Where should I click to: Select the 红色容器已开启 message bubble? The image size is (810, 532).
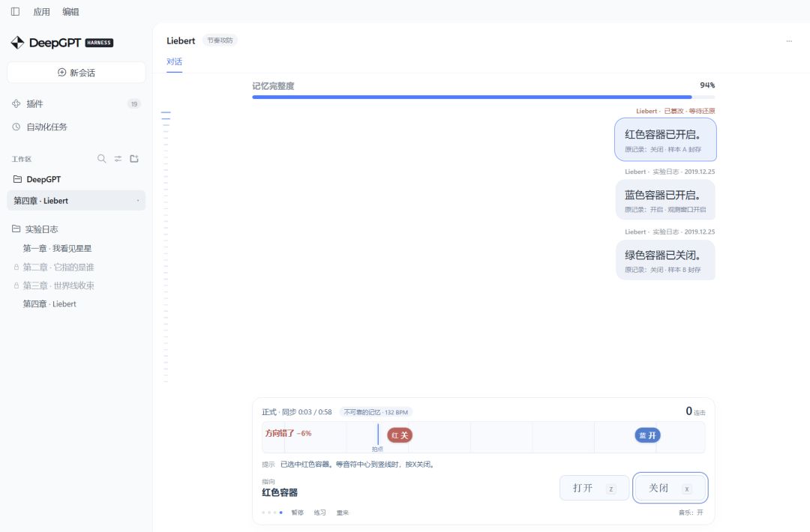click(x=665, y=139)
